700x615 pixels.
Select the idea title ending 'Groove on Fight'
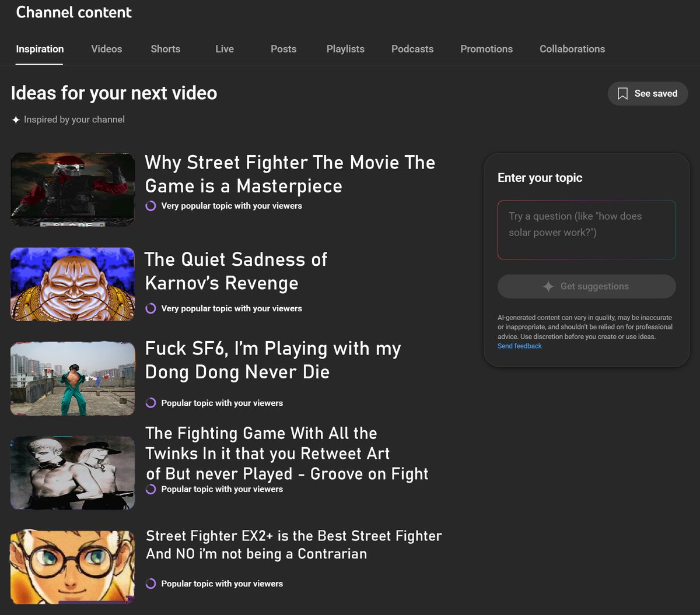(x=287, y=454)
